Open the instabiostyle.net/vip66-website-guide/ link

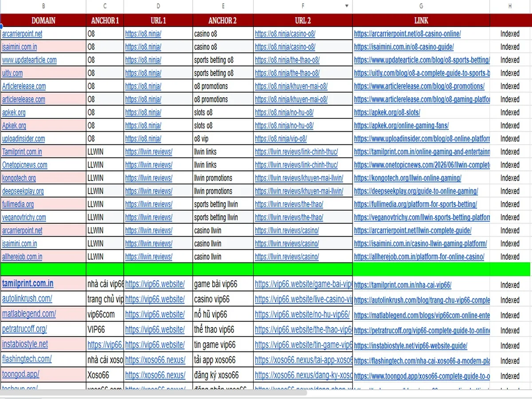(411, 346)
